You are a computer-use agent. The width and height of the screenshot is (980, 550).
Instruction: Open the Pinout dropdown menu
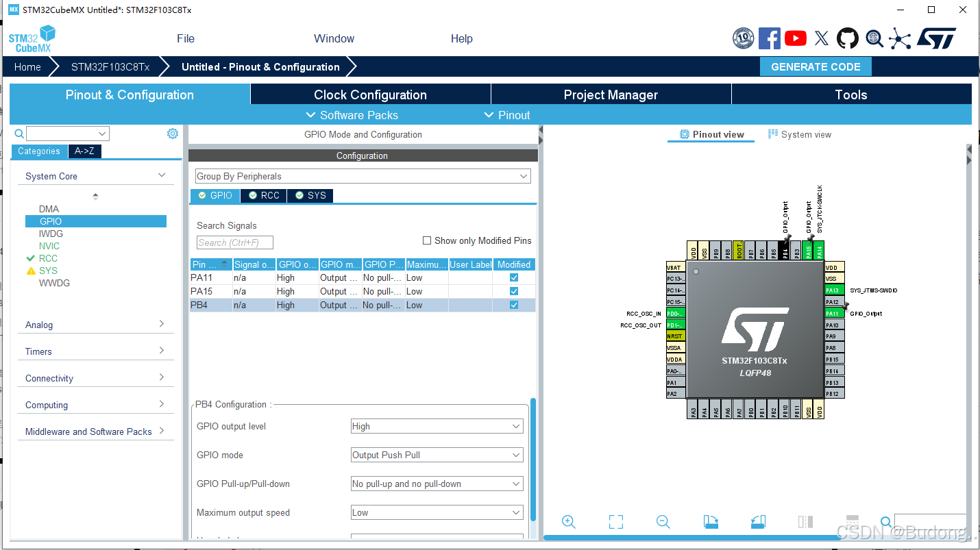point(507,115)
